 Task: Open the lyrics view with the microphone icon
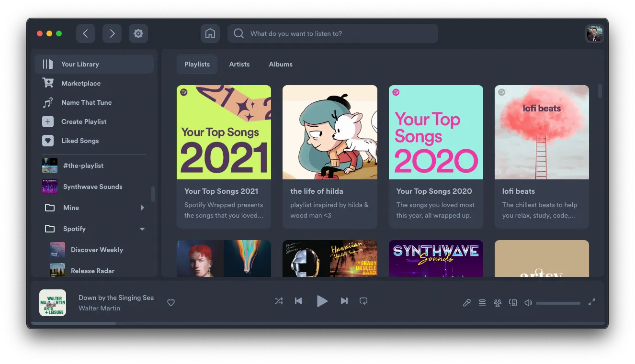(467, 302)
